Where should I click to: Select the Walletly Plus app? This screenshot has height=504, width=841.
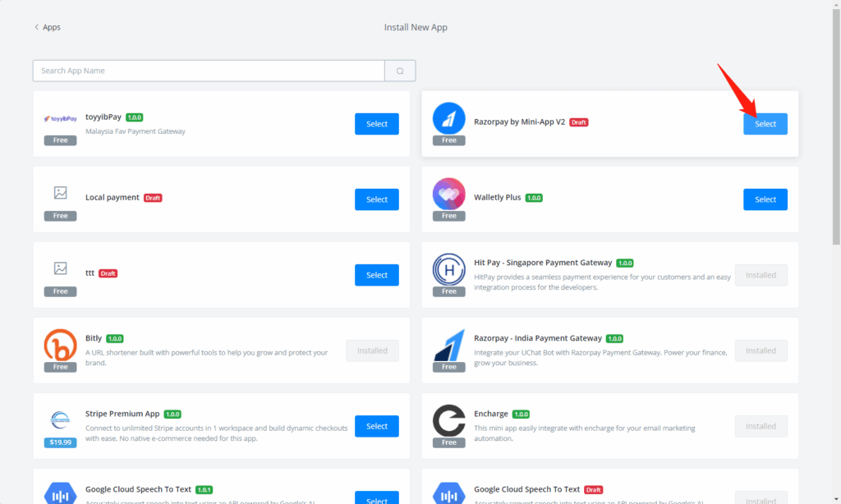pos(765,199)
